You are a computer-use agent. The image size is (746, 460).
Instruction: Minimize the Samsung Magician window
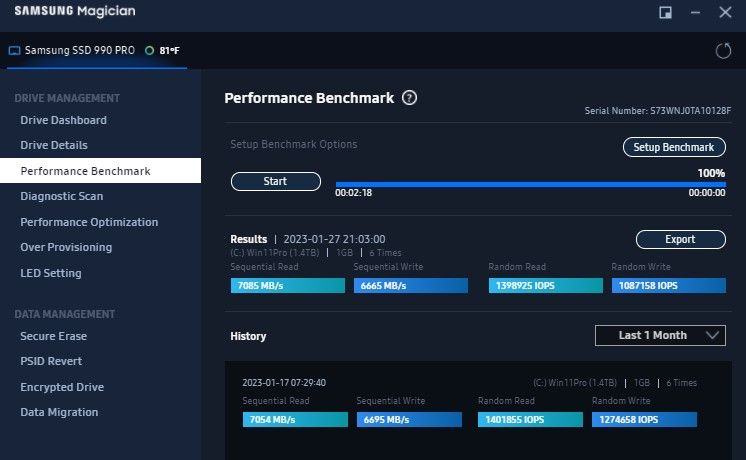tap(695, 12)
